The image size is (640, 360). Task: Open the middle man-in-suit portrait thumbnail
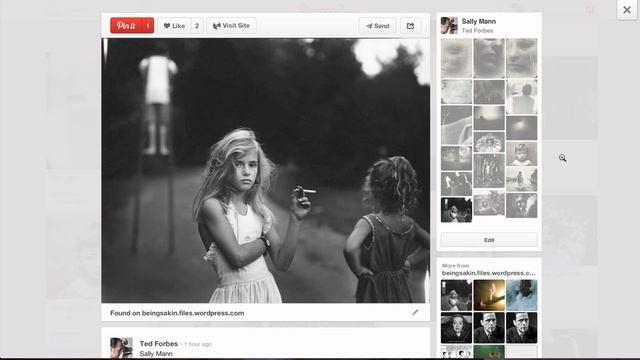point(489,328)
